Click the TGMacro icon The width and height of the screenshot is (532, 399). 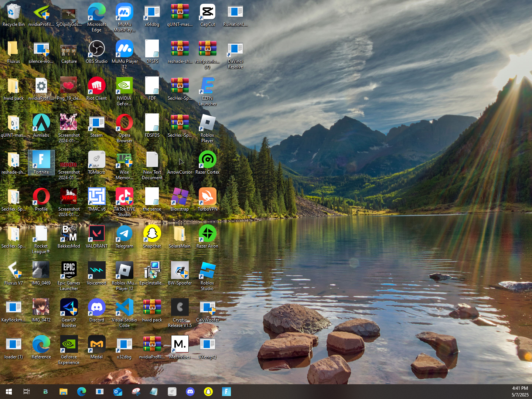(x=96, y=163)
